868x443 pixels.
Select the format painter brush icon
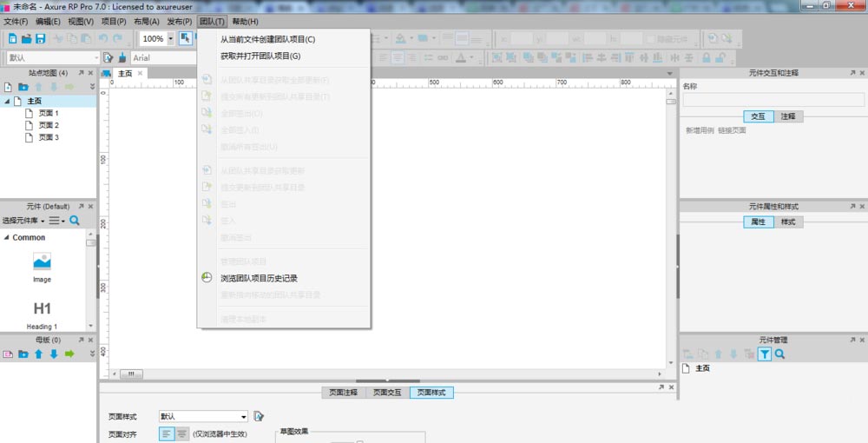pyautogui.click(x=122, y=57)
